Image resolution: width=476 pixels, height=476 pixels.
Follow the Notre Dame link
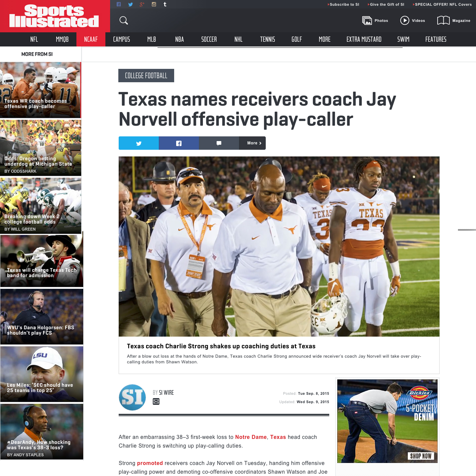(251, 437)
